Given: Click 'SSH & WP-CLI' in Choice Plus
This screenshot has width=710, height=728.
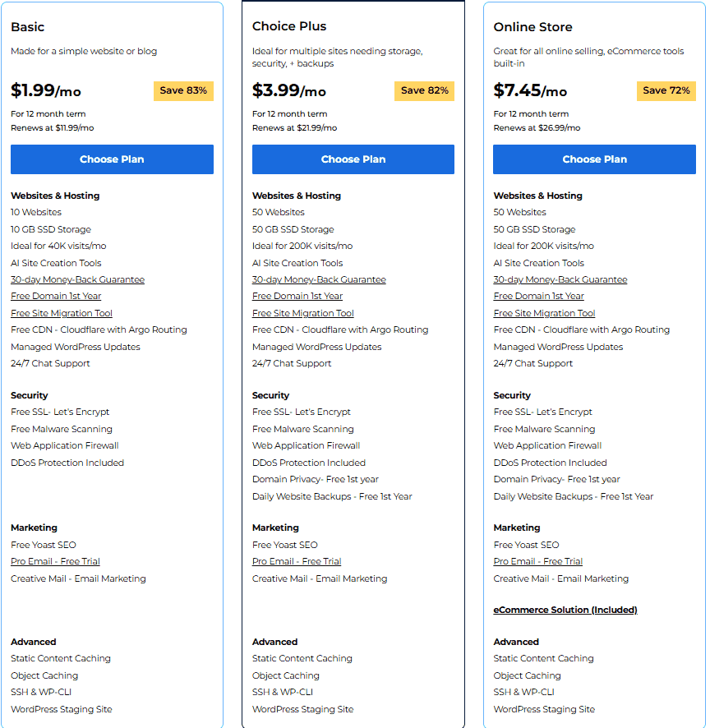Looking at the screenshot, I should pos(283,692).
